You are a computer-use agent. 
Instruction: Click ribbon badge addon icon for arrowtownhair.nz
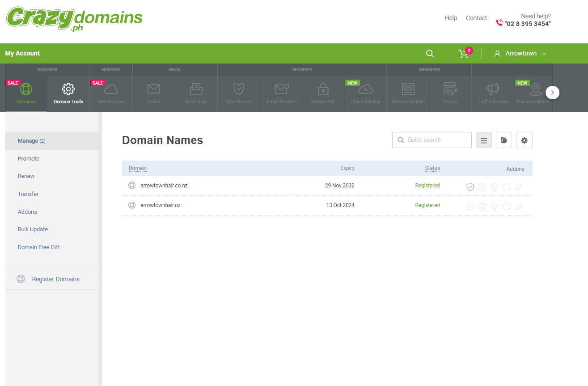pos(494,207)
